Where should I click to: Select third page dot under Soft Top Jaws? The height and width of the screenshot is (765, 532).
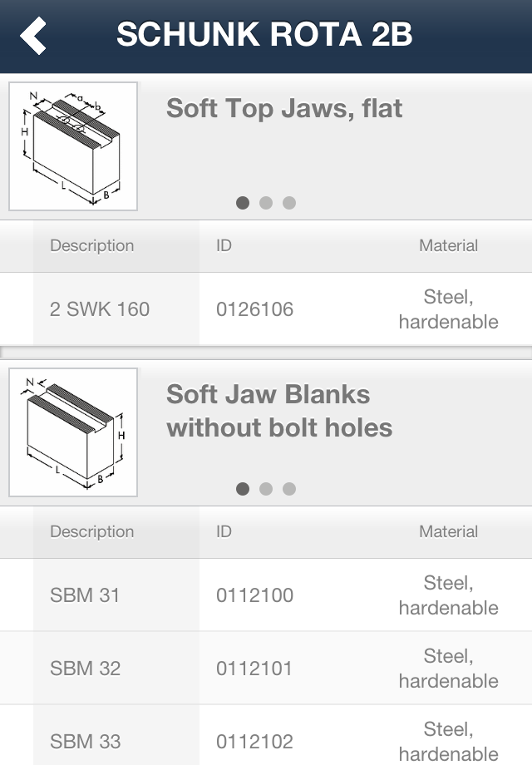click(x=289, y=202)
